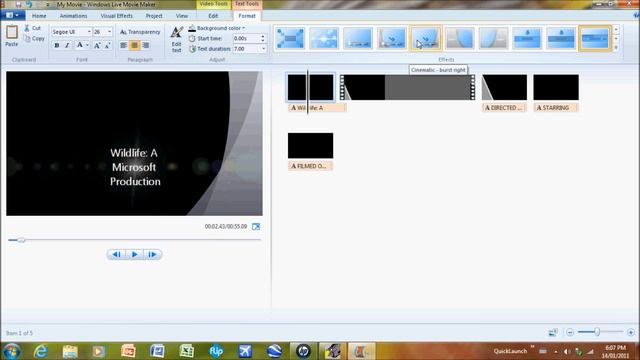Select the first title clip thumbnail
This screenshot has height=360, width=640.
pyautogui.click(x=311, y=87)
